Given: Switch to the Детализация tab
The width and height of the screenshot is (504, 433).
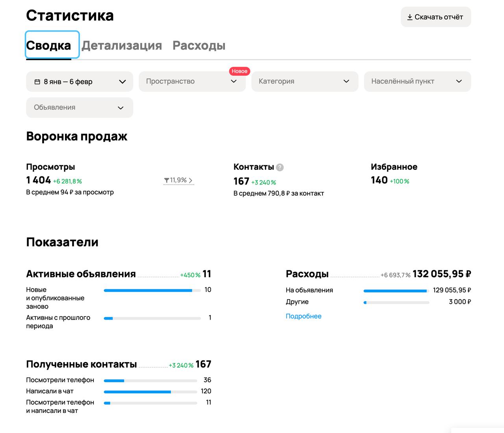Looking at the screenshot, I should pos(122,46).
